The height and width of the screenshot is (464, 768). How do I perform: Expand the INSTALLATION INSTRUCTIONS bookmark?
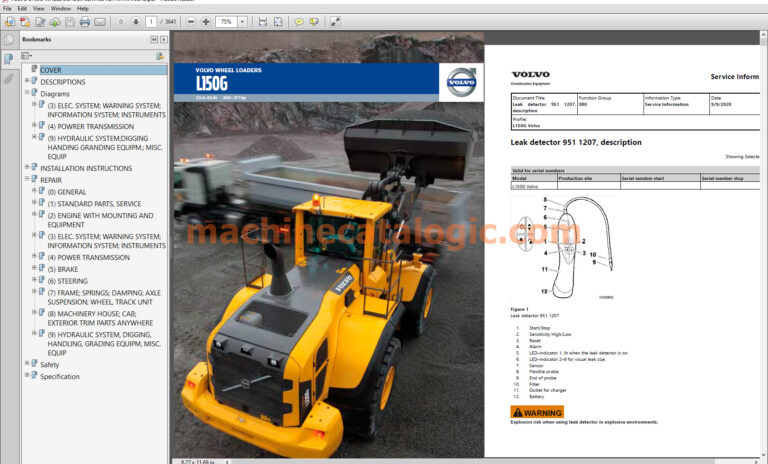coord(27,167)
